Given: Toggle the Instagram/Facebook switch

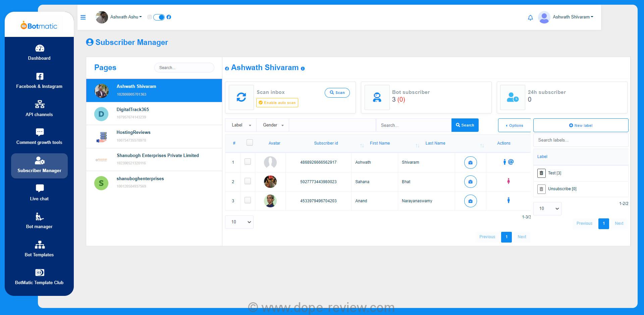Looking at the screenshot, I should point(159,17).
